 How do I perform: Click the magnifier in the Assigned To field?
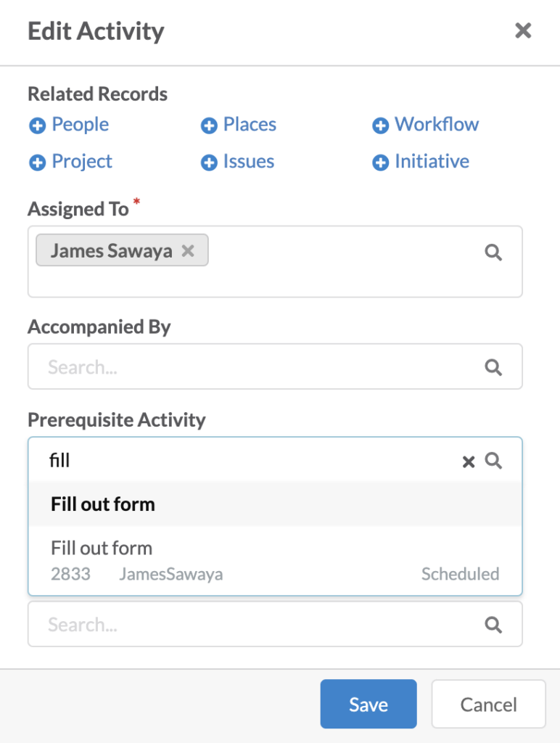coord(493,252)
